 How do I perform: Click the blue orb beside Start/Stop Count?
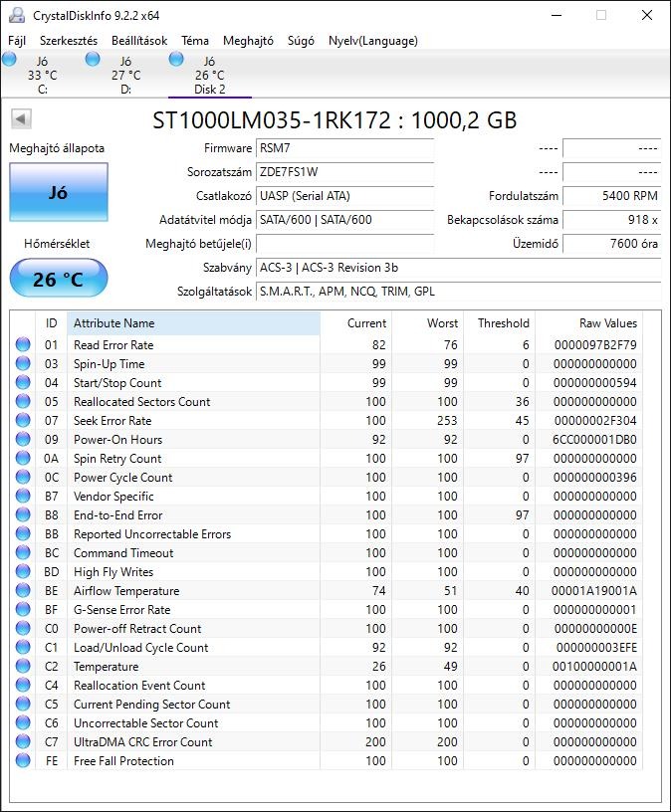(23, 382)
